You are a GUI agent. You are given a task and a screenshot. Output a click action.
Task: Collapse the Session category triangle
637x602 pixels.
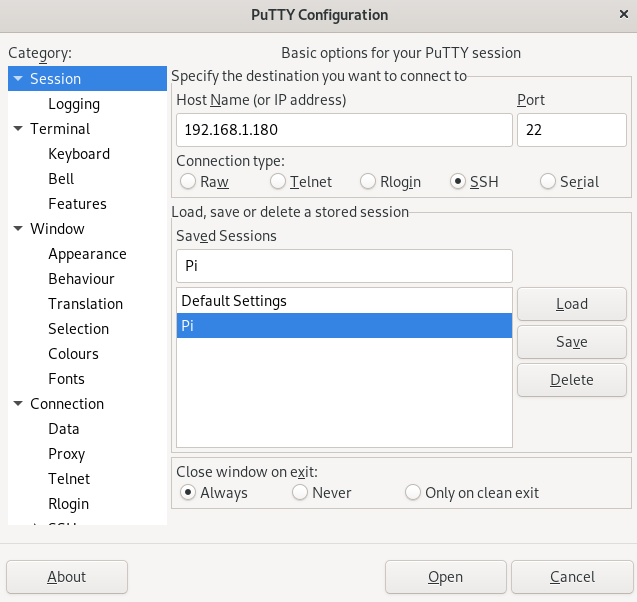[x=18, y=78]
